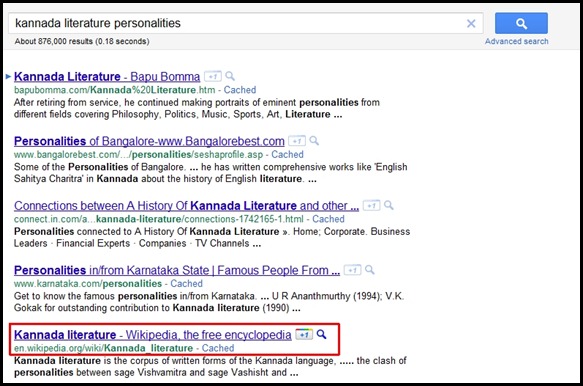583x386 pixels.
Task: Click preview magnifier beside Bapu Bomma result
Action: 230,76
